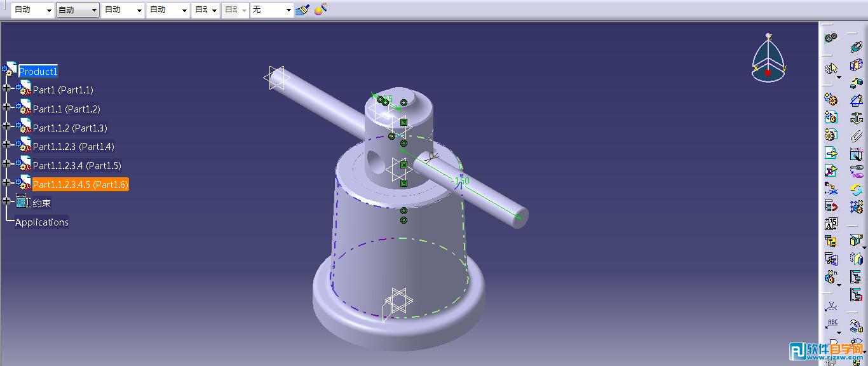Select highlighted Part1.1.2.3.4.5 (Part1.6) label
This screenshot has width=868, height=366.
pyautogui.click(x=81, y=184)
